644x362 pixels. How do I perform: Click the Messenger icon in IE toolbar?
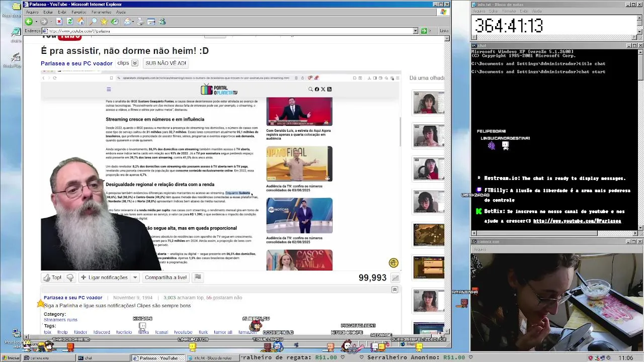point(162,22)
